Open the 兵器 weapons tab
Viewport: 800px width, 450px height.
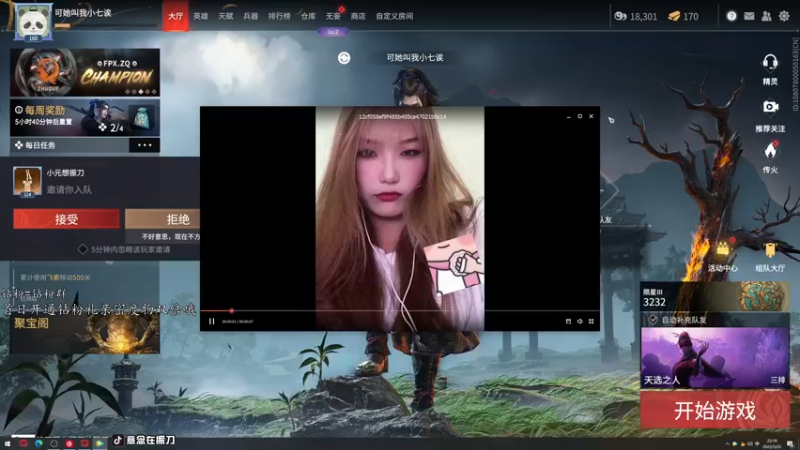coord(251,16)
